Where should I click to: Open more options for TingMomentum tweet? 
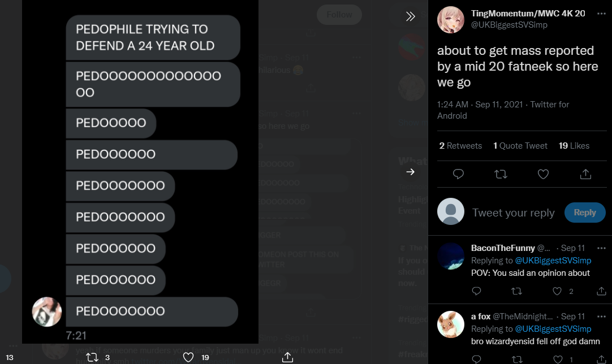point(601,14)
